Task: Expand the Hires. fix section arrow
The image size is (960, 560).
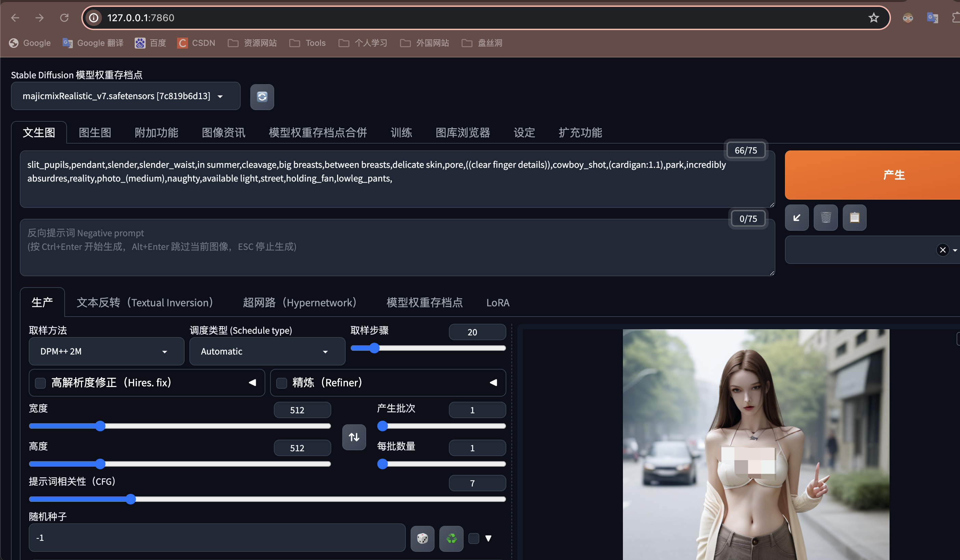Action: (252, 383)
